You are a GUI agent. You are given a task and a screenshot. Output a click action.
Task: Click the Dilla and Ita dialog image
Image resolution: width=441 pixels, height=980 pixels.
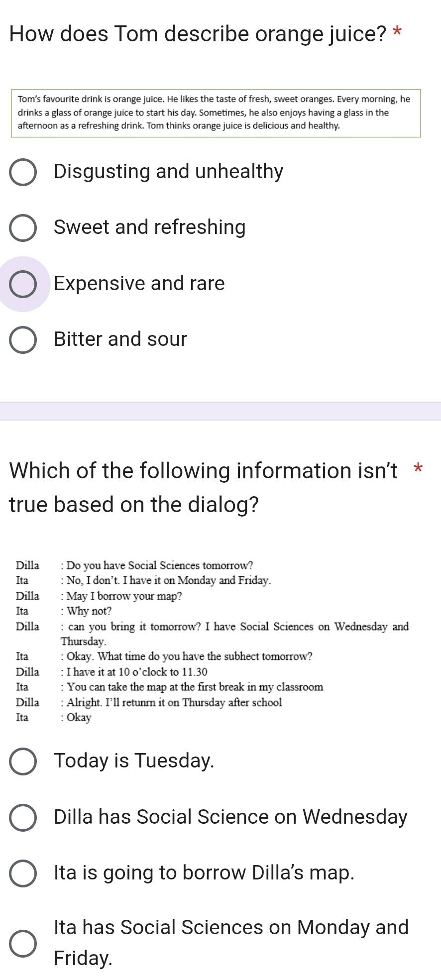213,641
